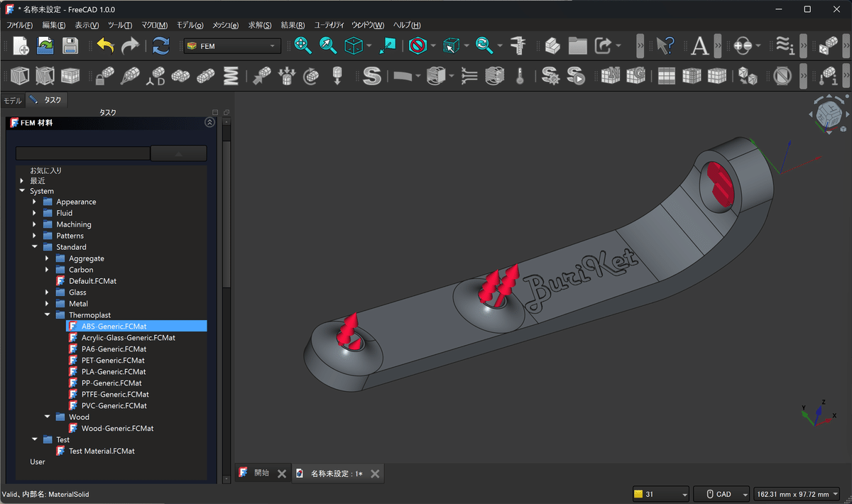852x504 pixels.
Task: Click the large S solver icon
Action: (x=372, y=75)
